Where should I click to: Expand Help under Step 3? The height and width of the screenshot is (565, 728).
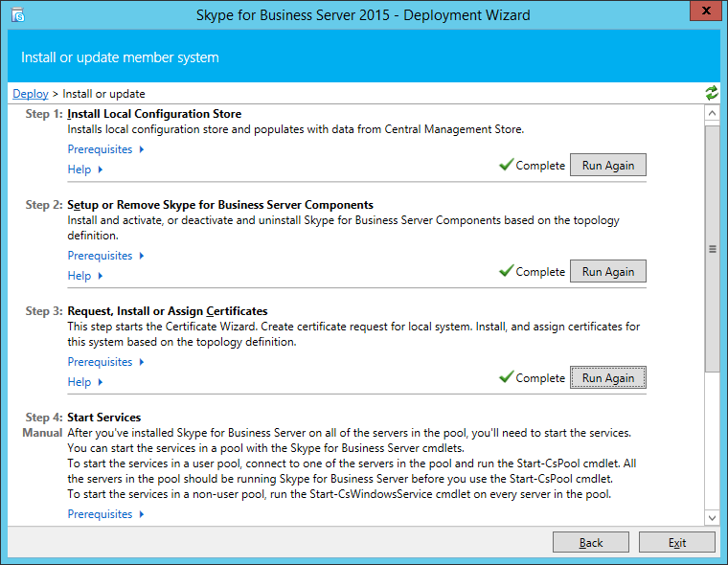pos(85,382)
